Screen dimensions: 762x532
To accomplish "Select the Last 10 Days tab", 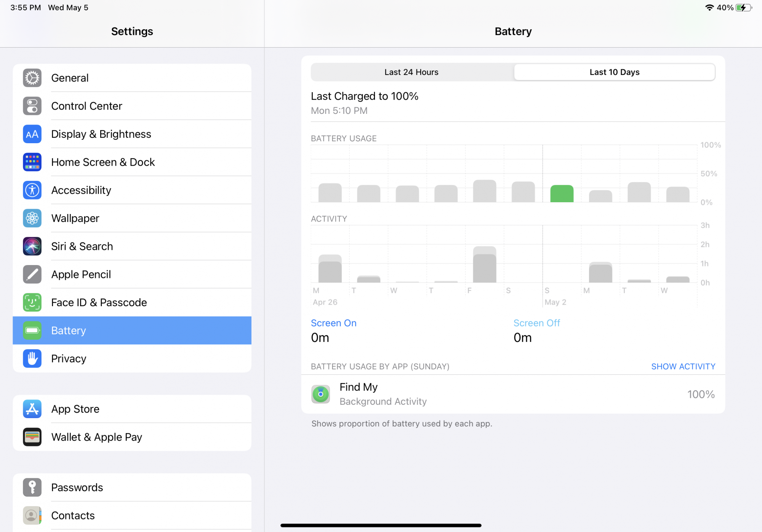I will tap(614, 72).
